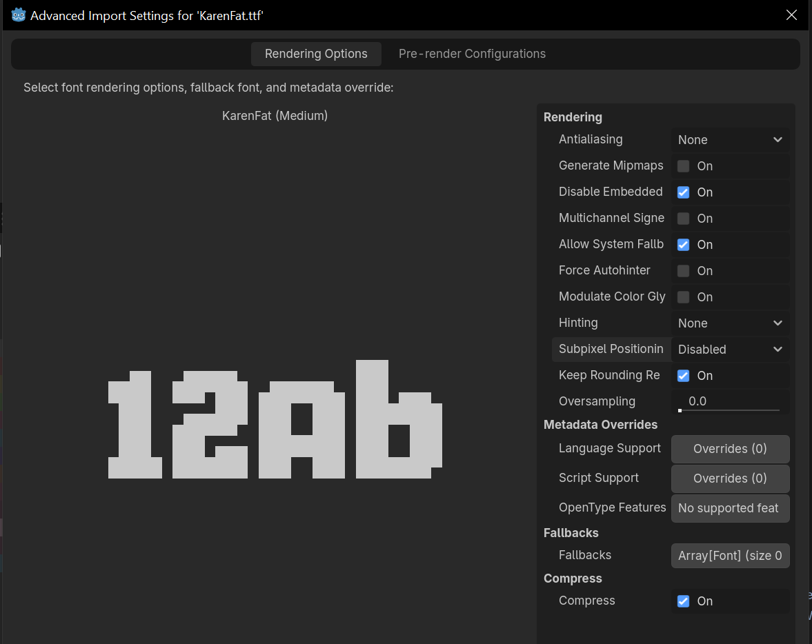Click the OpenType Features button
This screenshot has width=812, height=644.
coord(730,508)
